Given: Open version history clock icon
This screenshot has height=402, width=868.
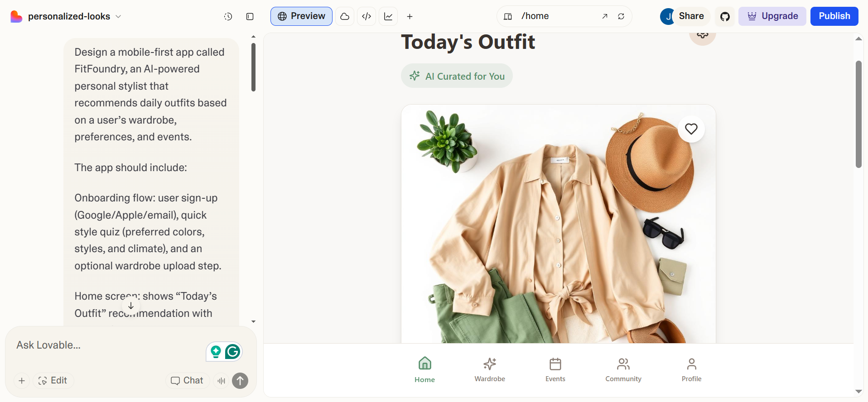Looking at the screenshot, I should pyautogui.click(x=228, y=16).
